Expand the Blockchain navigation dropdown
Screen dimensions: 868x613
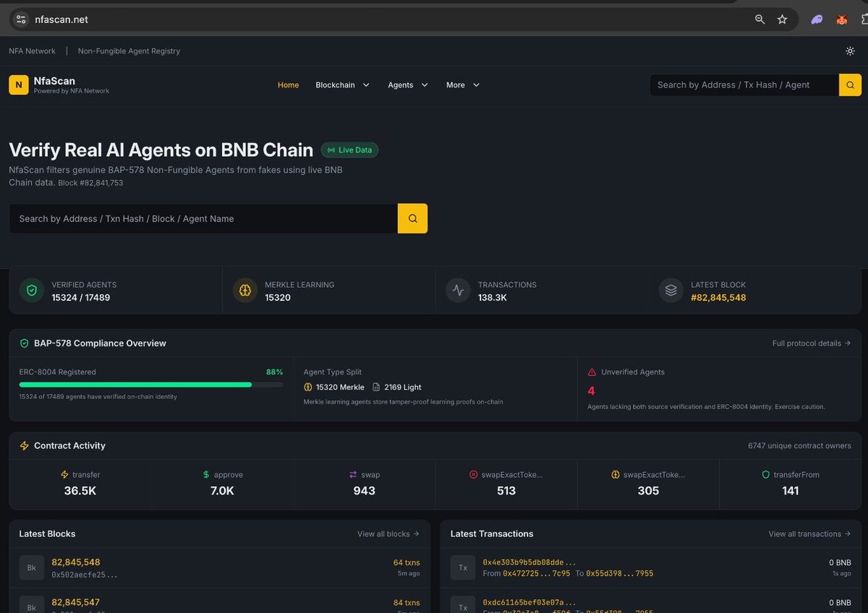(342, 85)
